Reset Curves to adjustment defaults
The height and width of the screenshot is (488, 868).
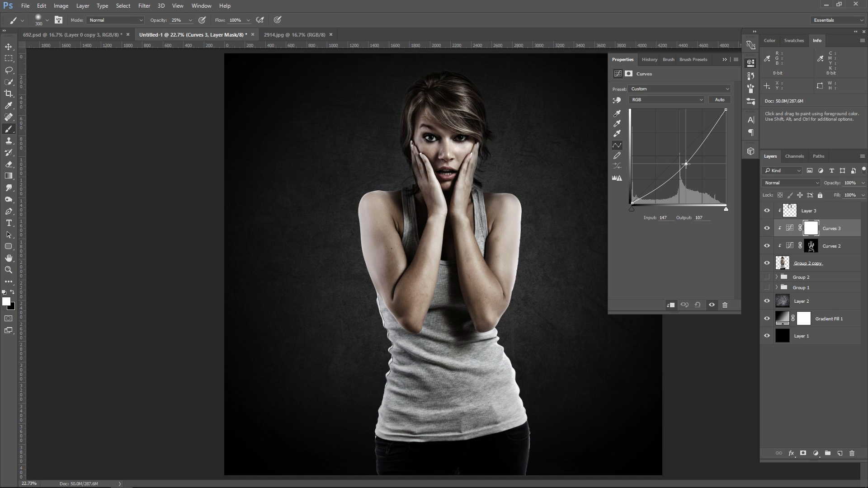698,305
